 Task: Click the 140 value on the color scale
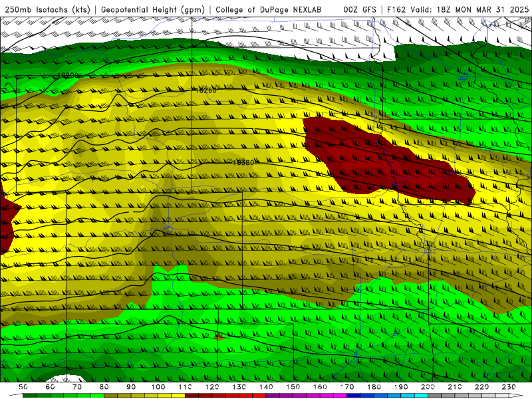(266, 387)
